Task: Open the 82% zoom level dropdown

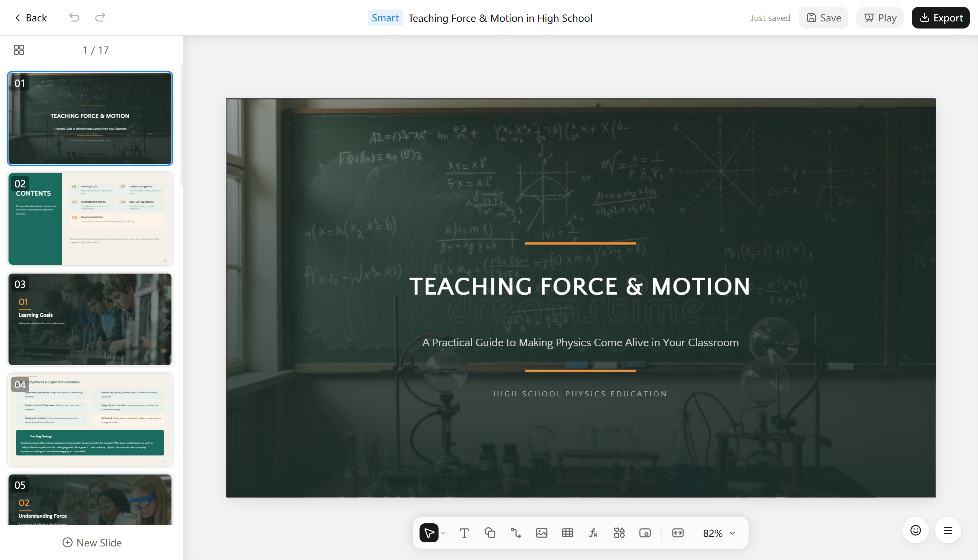Action: [719, 533]
